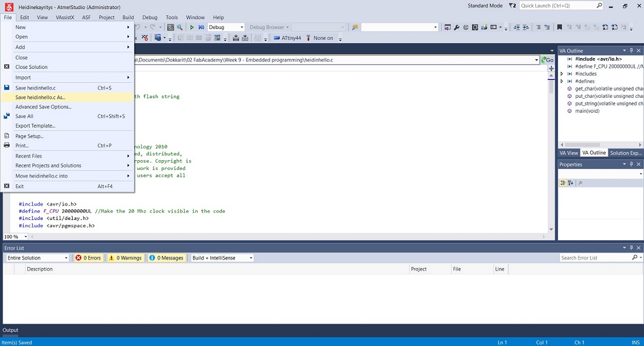Click the magnifier icon in Quick Launch
Image resolution: width=644 pixels, height=346 pixels.
tap(599, 5)
